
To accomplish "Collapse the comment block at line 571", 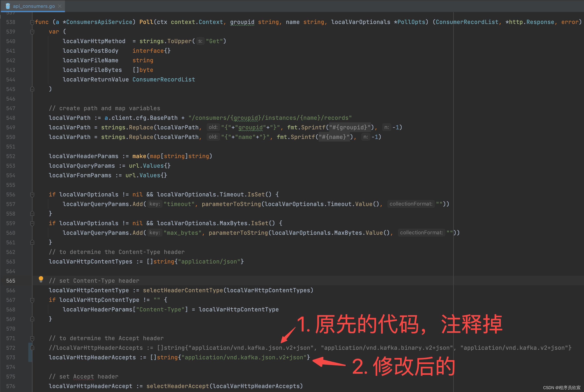I will click(x=32, y=338).
